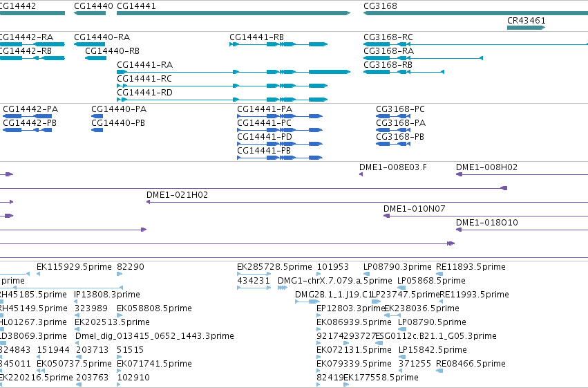Viewport: 588px width, 388px height.
Task: Click transcript CG14440-RA label
Action: pyautogui.click(x=102, y=37)
